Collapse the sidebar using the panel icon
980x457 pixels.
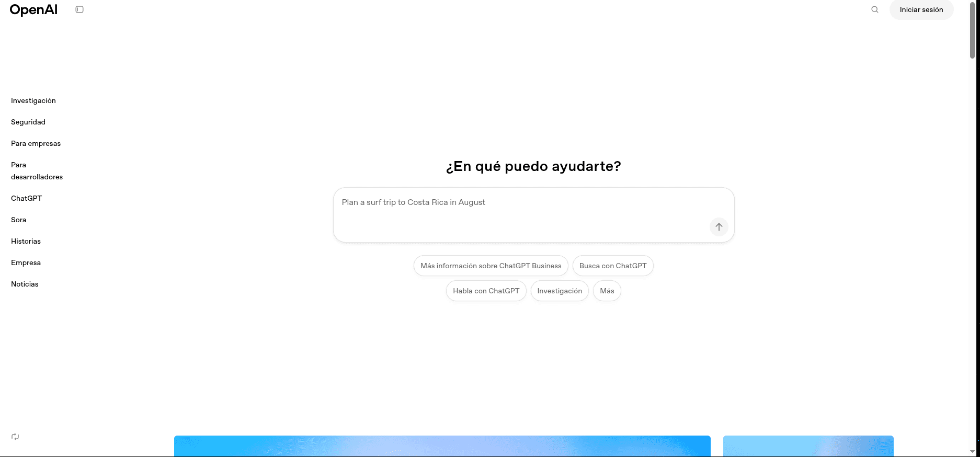pyautogui.click(x=79, y=9)
